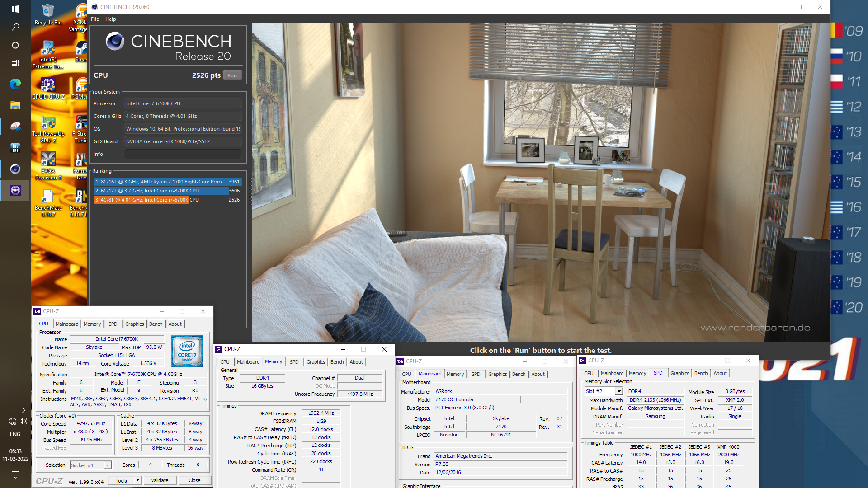The width and height of the screenshot is (868, 488).
Task: Click Uncore Frequency 4497.8 MHz value
Action: tap(360, 394)
